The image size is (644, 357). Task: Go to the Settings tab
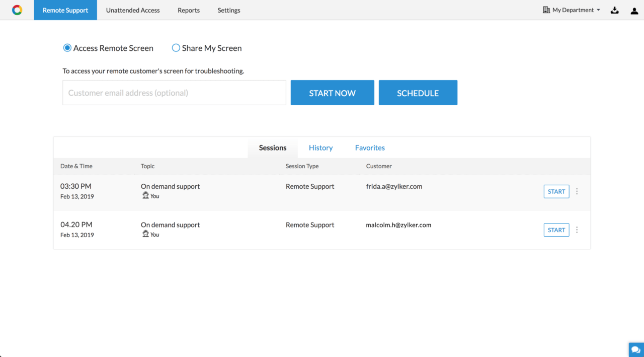click(229, 10)
